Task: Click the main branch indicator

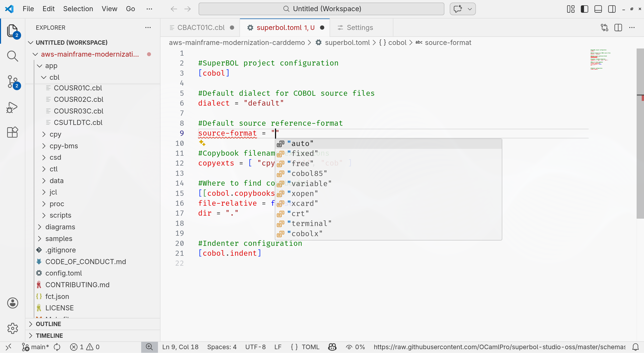Action: click(x=36, y=347)
